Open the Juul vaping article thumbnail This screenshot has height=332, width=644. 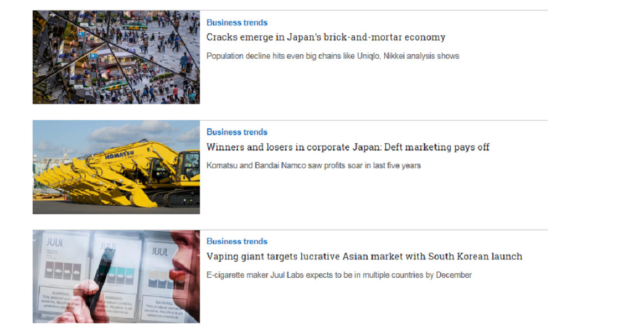click(116, 277)
